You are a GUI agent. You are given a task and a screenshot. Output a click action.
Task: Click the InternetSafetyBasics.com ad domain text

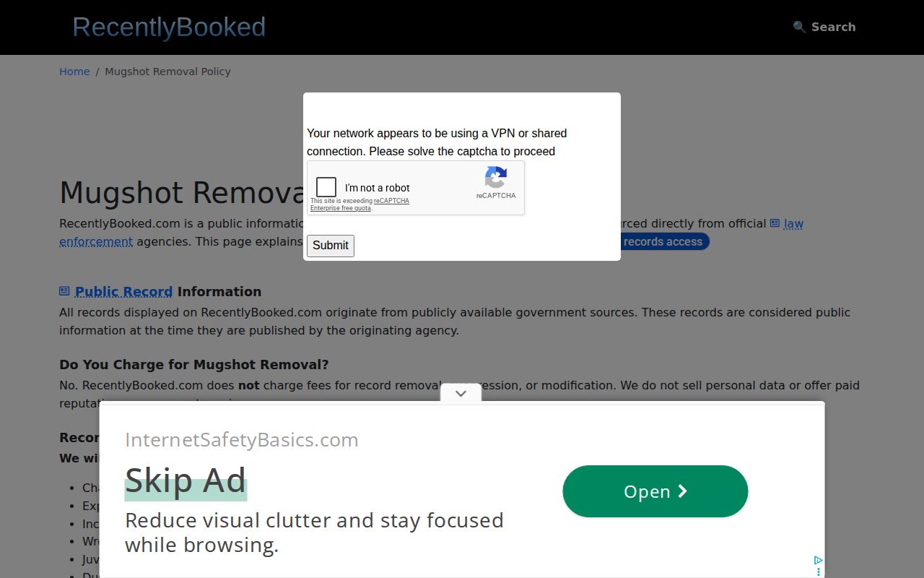(x=242, y=440)
